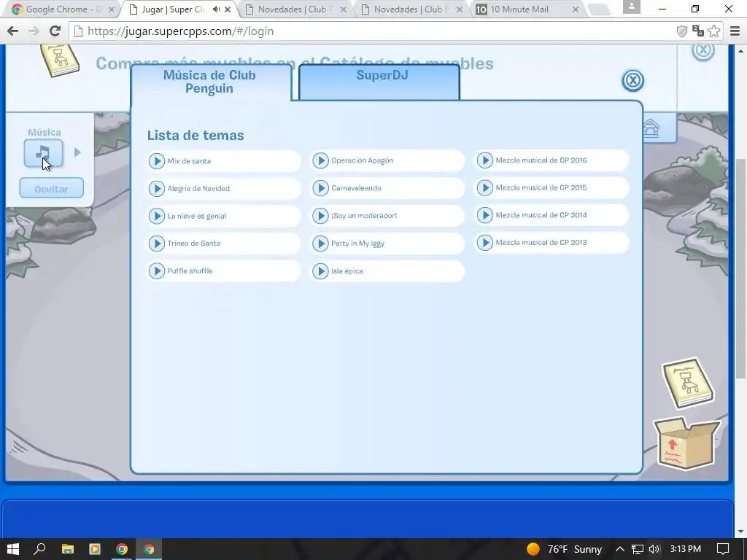Open the media player taskbar icon
The image size is (747, 560).
(95, 549)
